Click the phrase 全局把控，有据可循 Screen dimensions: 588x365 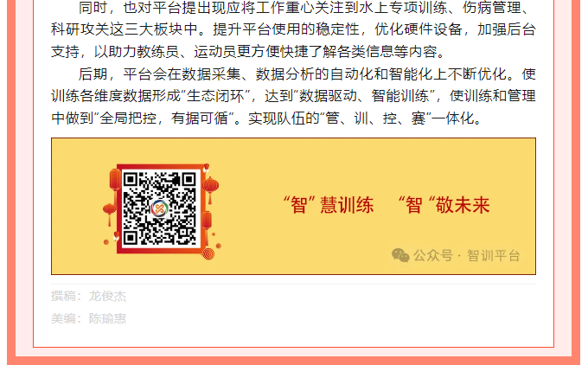tap(164, 118)
